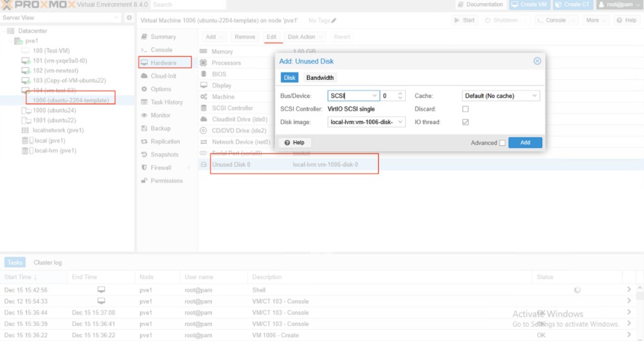Image resolution: width=644 pixels, height=341 pixels.
Task: Toggle the IO thread checkbox
Action: (465, 122)
